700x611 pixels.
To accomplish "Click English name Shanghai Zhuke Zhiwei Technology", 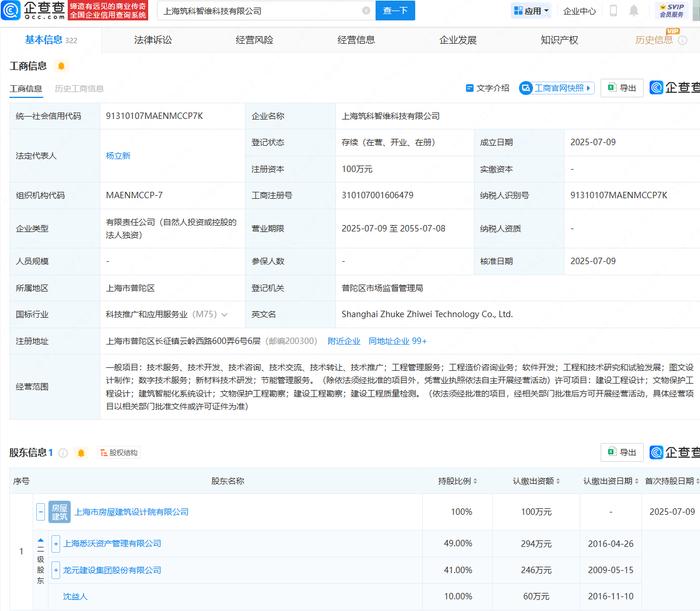I will pyautogui.click(x=427, y=314).
